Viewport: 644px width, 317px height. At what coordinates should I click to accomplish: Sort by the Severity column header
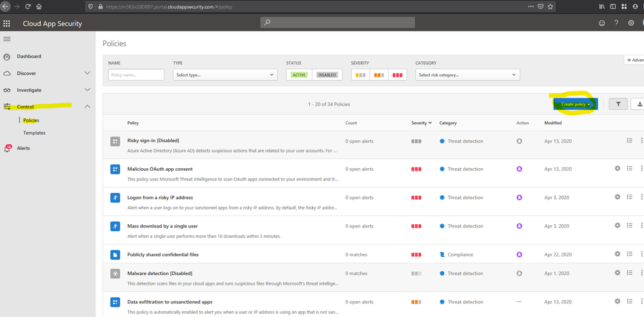[422, 123]
